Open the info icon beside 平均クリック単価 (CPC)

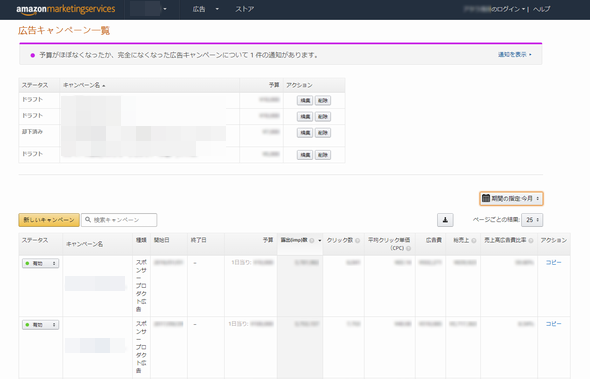[409, 248]
